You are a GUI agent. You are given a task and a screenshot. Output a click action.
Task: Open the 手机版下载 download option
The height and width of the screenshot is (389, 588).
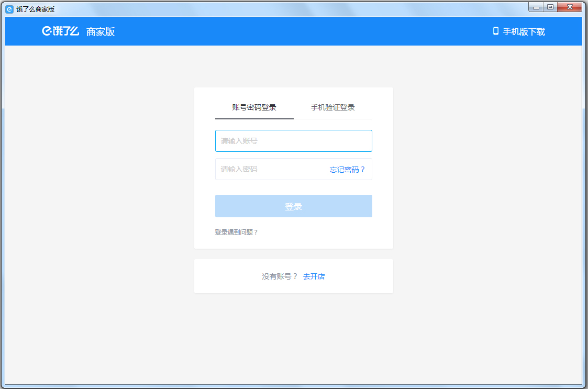point(524,31)
